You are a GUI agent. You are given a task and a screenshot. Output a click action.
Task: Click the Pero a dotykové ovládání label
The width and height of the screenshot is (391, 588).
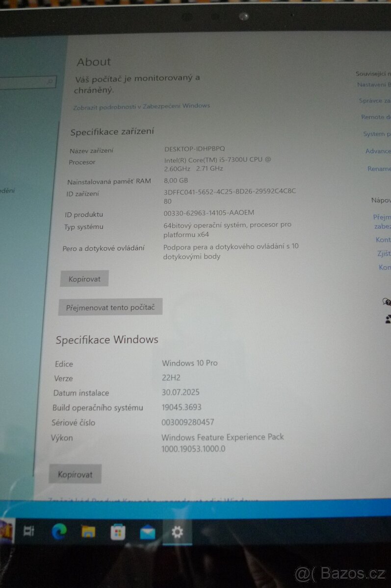104,249
